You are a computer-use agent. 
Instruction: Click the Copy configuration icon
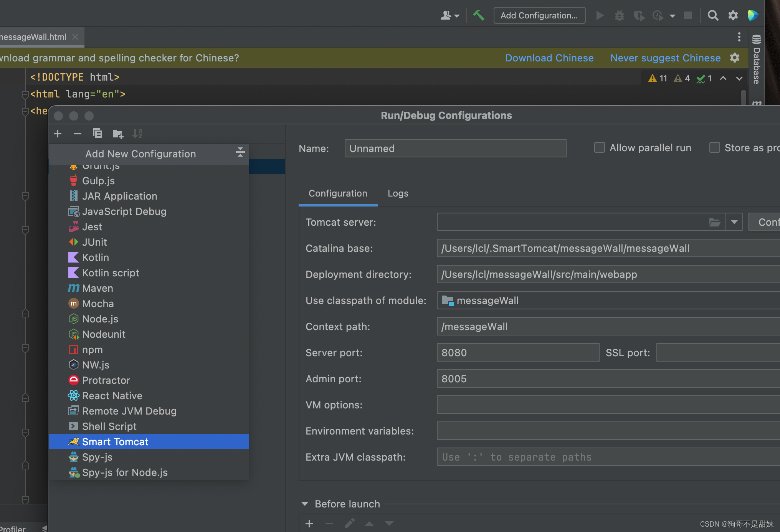pyautogui.click(x=97, y=134)
